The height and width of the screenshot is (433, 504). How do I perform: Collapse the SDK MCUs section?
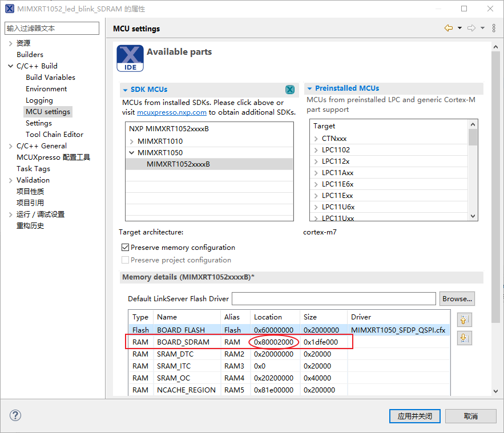click(x=126, y=90)
